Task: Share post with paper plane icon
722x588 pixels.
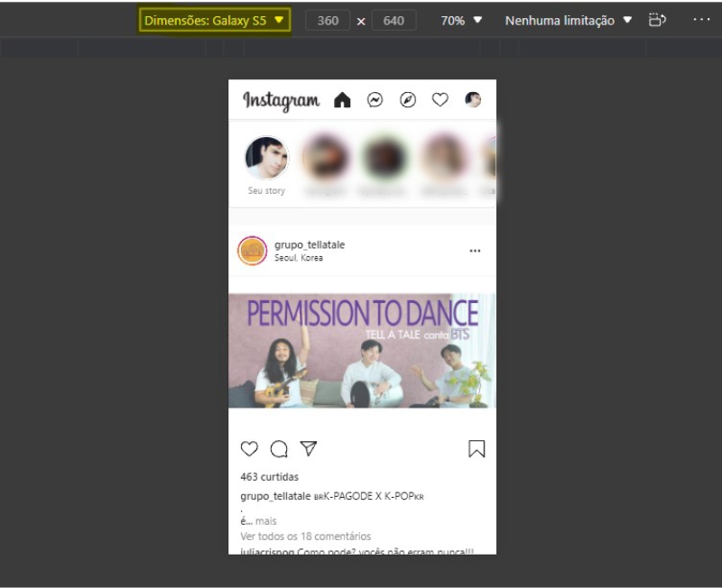Action: click(309, 448)
